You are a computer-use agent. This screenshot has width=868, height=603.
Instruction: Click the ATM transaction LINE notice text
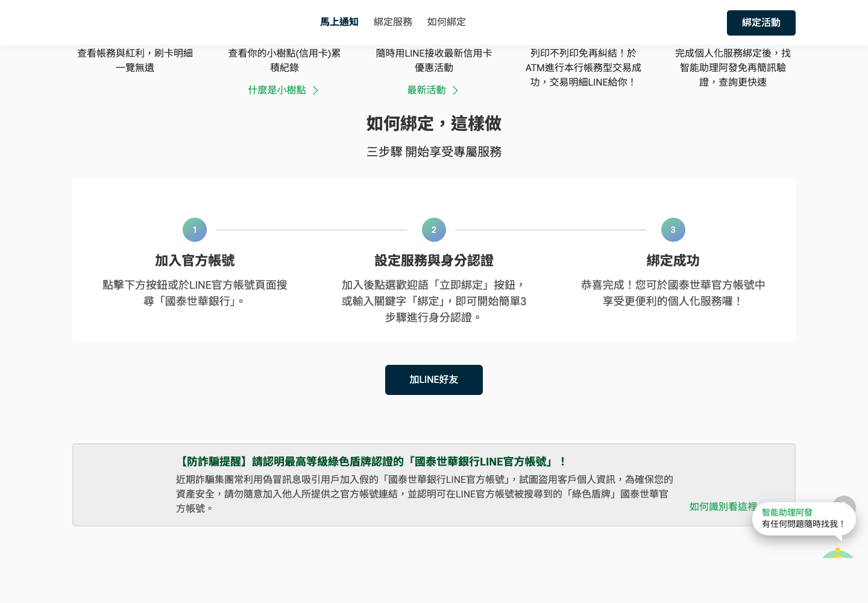tap(583, 68)
